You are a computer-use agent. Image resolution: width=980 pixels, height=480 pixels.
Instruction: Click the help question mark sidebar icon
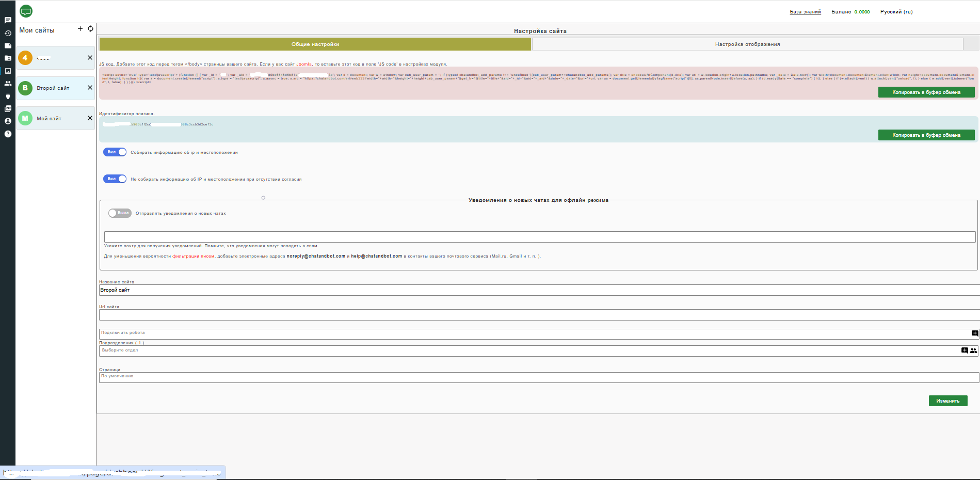point(8,134)
